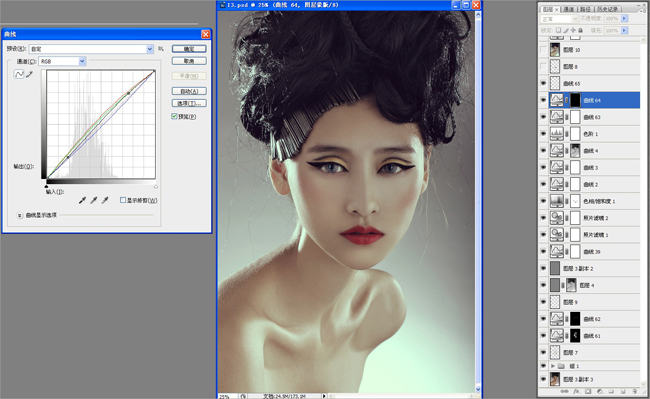This screenshot has width=650, height=399.
Task: Show the hidden 图层 8 layer
Action: point(543,66)
